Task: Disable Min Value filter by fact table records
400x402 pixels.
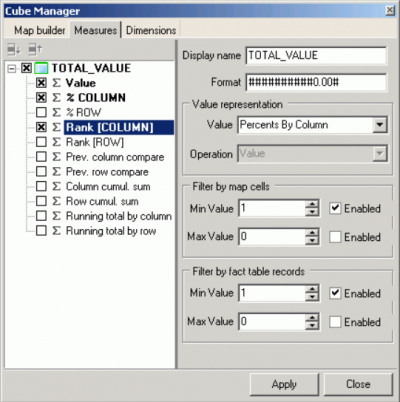Action: click(x=335, y=293)
